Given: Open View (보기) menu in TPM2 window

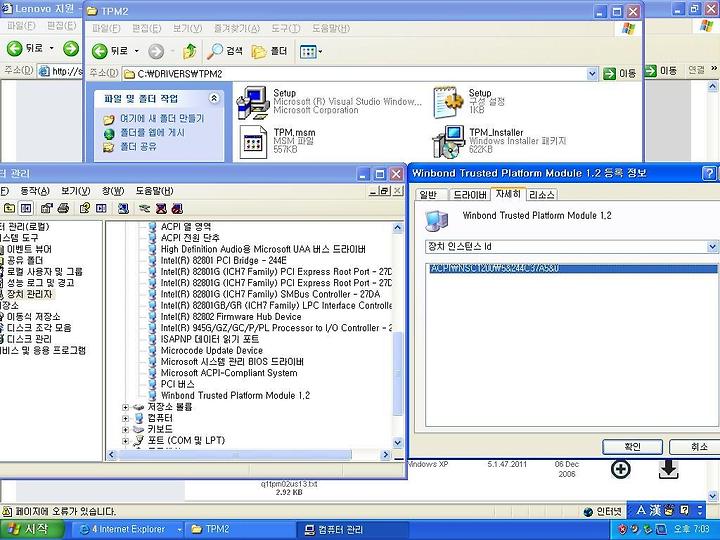Looking at the screenshot, I should click(x=187, y=28).
